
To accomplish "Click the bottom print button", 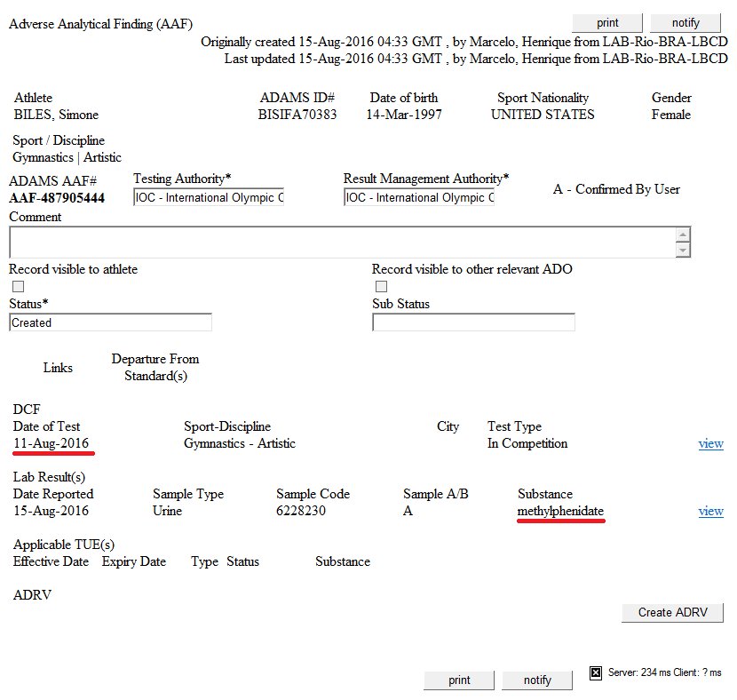I will (459, 680).
